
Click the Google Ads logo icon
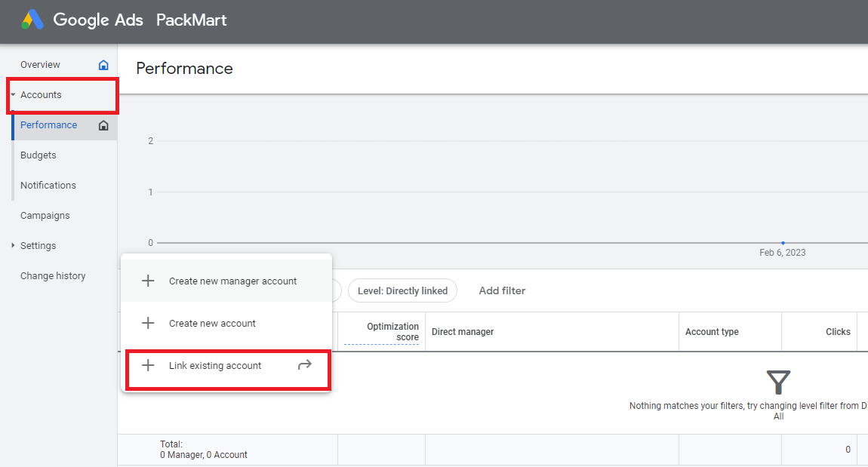[x=32, y=20]
